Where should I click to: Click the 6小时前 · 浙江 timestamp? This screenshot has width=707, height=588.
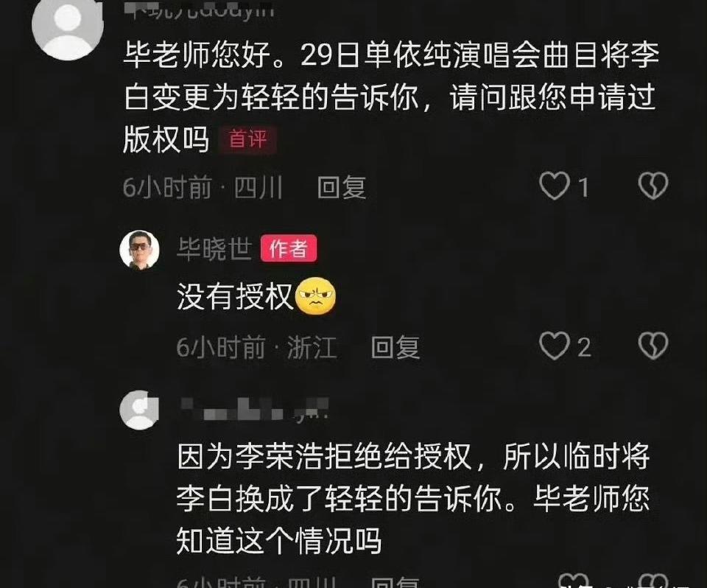[x=256, y=348]
